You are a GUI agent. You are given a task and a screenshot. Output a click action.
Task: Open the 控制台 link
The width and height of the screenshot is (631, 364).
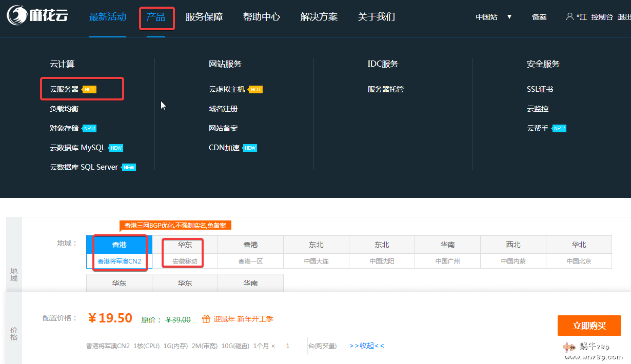click(x=602, y=17)
